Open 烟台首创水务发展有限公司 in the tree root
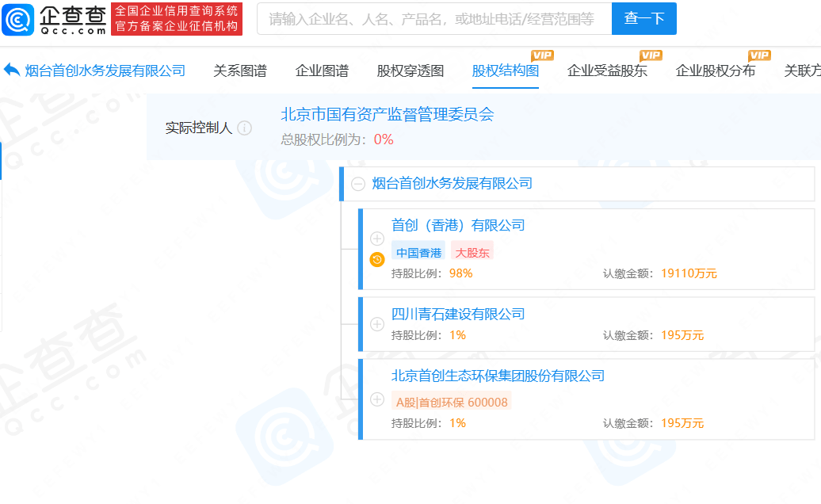 [452, 184]
